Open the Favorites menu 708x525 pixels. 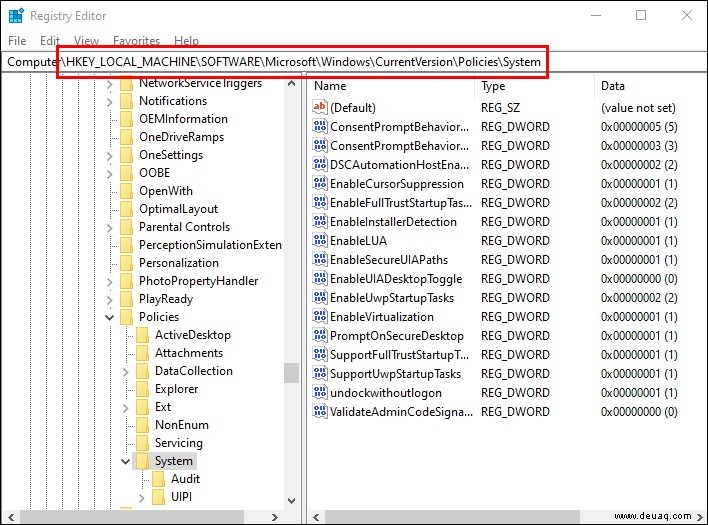pyautogui.click(x=136, y=41)
